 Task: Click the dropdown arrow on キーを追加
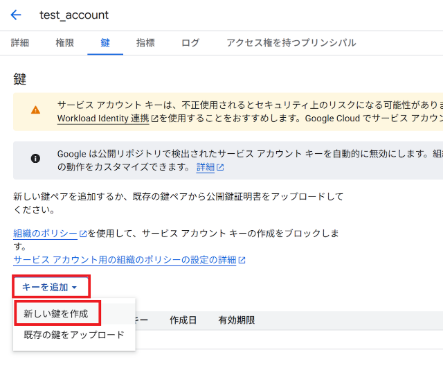pos(74,287)
